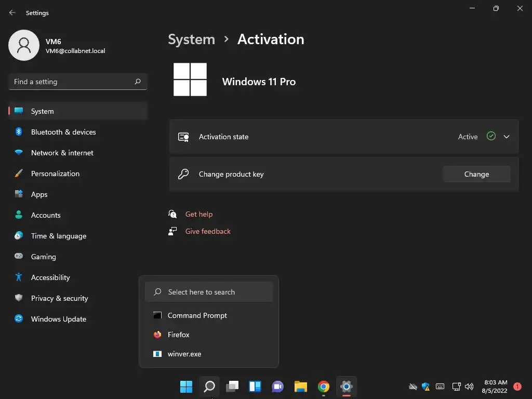The image size is (532, 399).
Task: Select System in the sidebar
Action: click(x=78, y=111)
